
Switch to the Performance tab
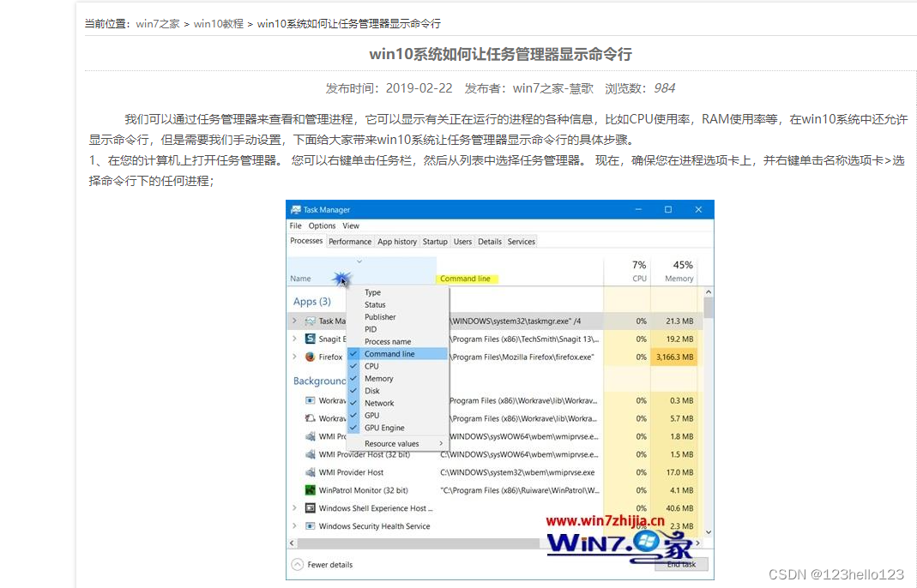(350, 241)
